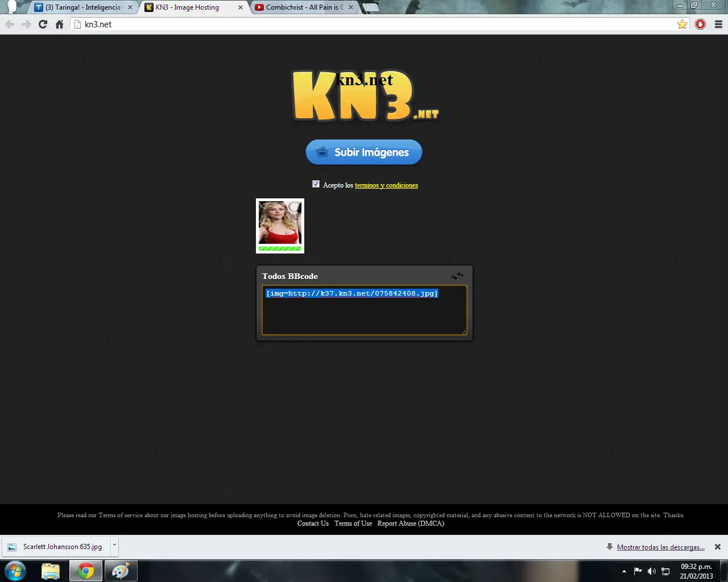728x582 pixels.
Task: Show hidden system tray icons
Action: [x=624, y=571]
